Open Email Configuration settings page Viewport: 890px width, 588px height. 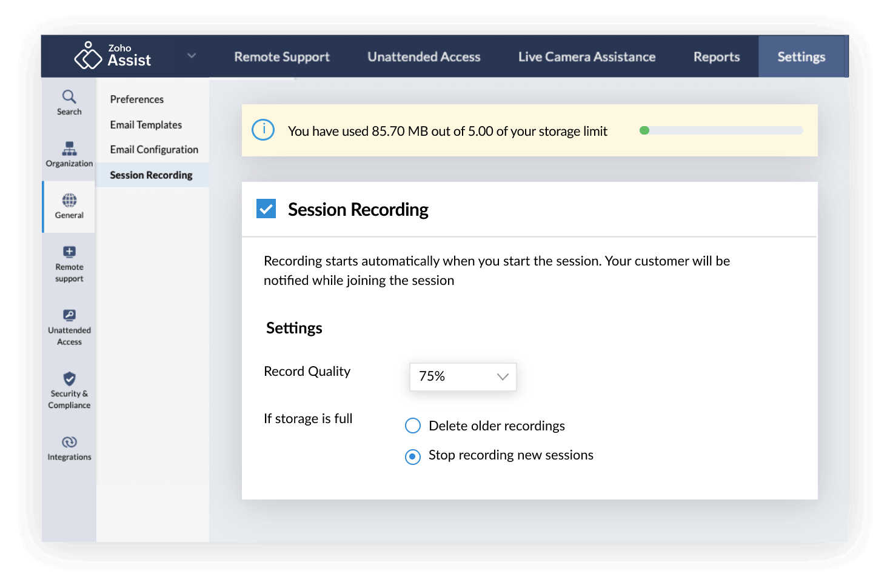(154, 150)
